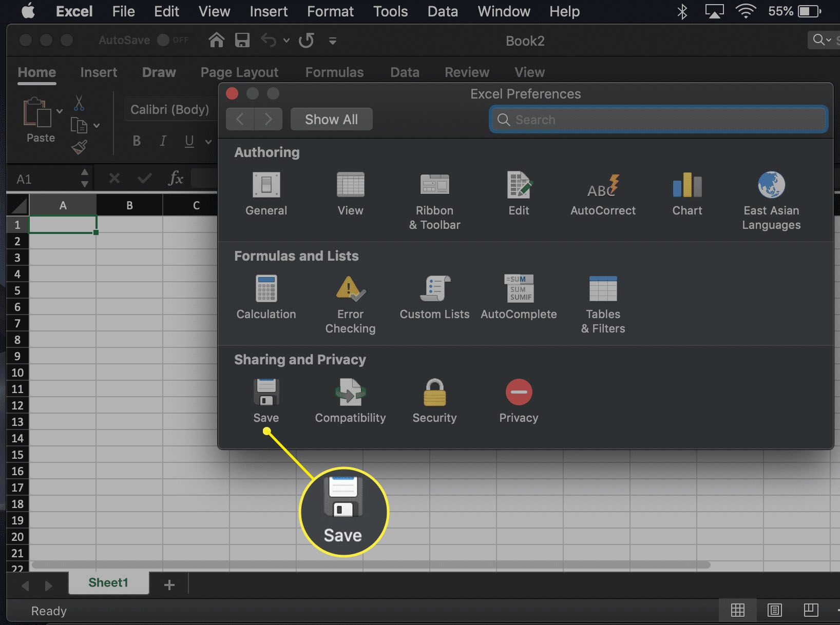This screenshot has width=840, height=625.
Task: Click the Copy icon in ribbon
Action: (79, 125)
